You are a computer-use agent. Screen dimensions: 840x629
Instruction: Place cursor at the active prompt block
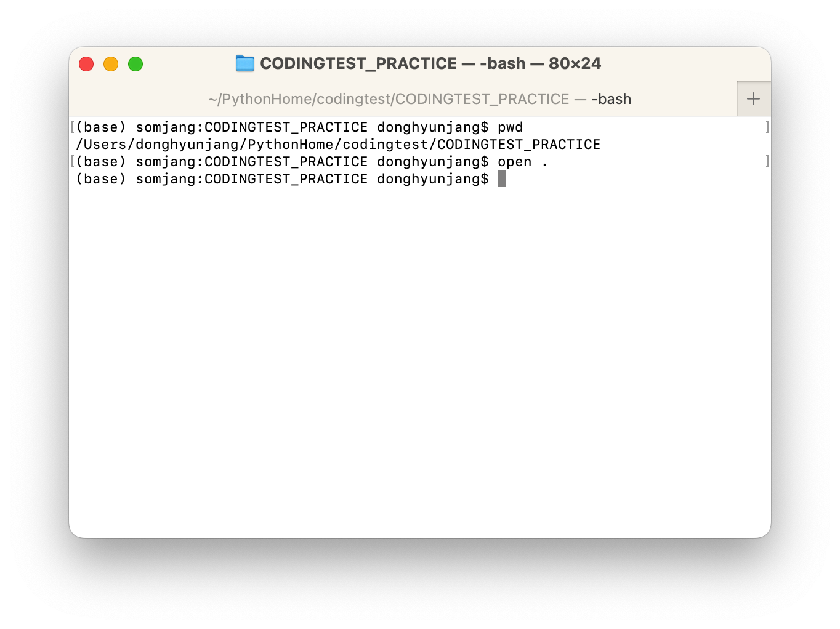click(x=502, y=179)
